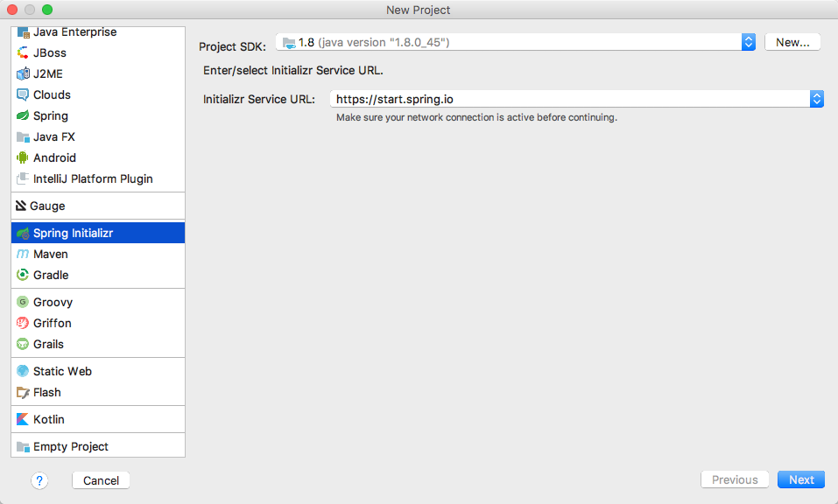Choose the Maven label
The image size is (838, 504).
click(x=51, y=254)
